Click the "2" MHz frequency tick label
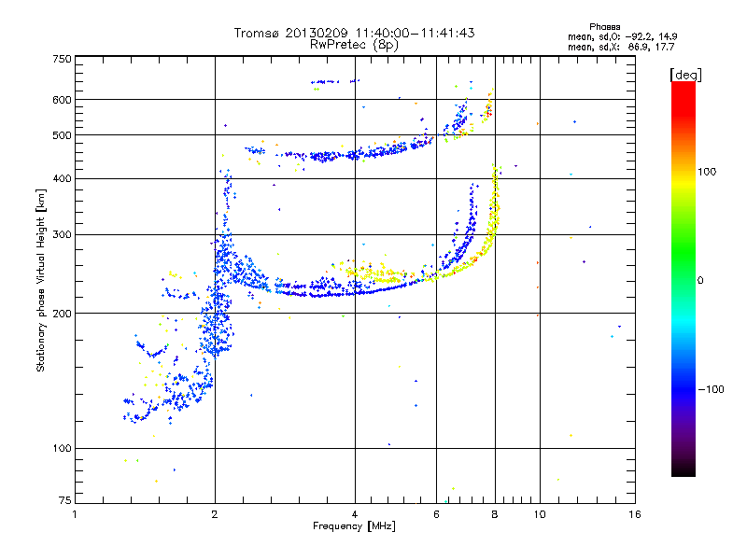The width and height of the screenshot is (747, 560). click(x=215, y=514)
